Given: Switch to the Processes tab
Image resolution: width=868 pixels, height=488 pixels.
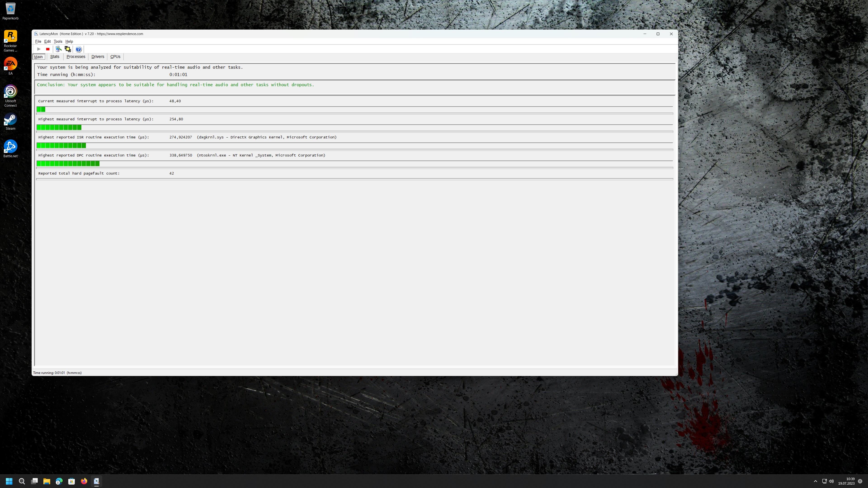Looking at the screenshot, I should pos(76,56).
